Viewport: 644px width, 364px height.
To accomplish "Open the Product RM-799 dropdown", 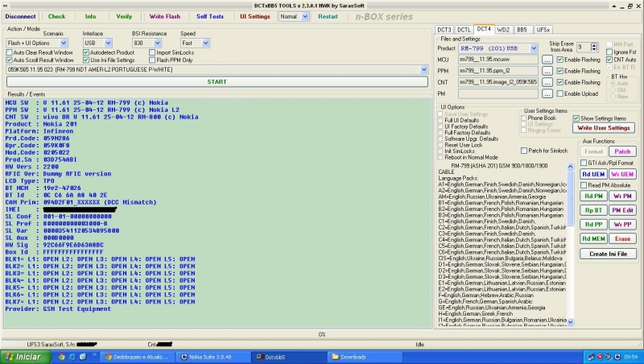I will pyautogui.click(x=534, y=48).
